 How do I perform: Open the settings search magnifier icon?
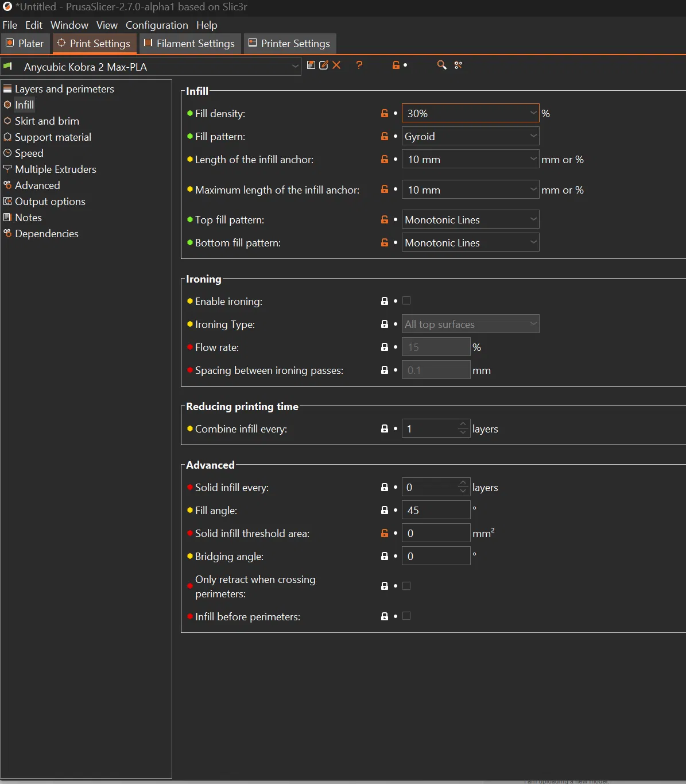(441, 65)
